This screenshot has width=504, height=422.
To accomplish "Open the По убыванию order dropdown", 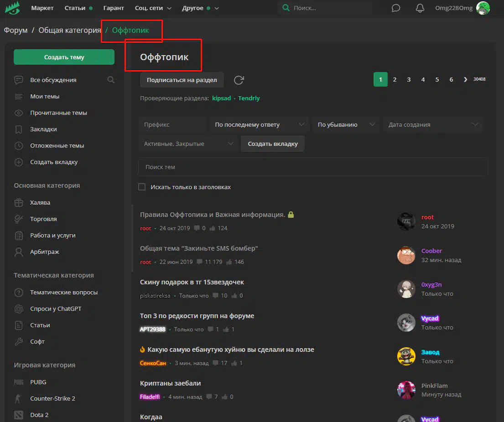I will (345, 124).
